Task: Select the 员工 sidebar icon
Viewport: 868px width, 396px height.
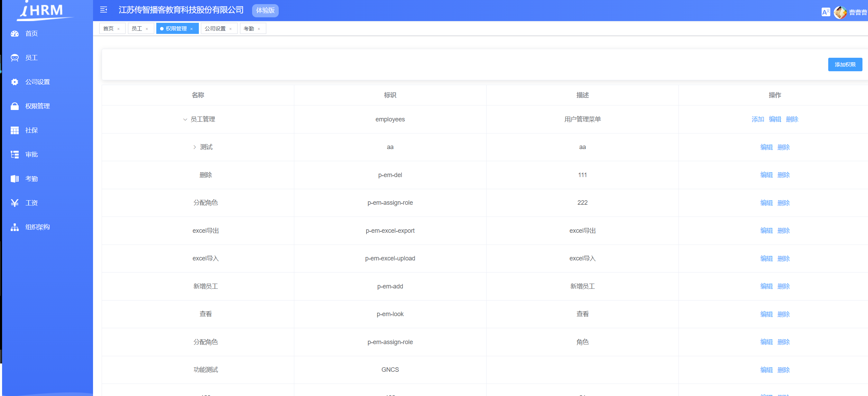Action: [x=15, y=58]
